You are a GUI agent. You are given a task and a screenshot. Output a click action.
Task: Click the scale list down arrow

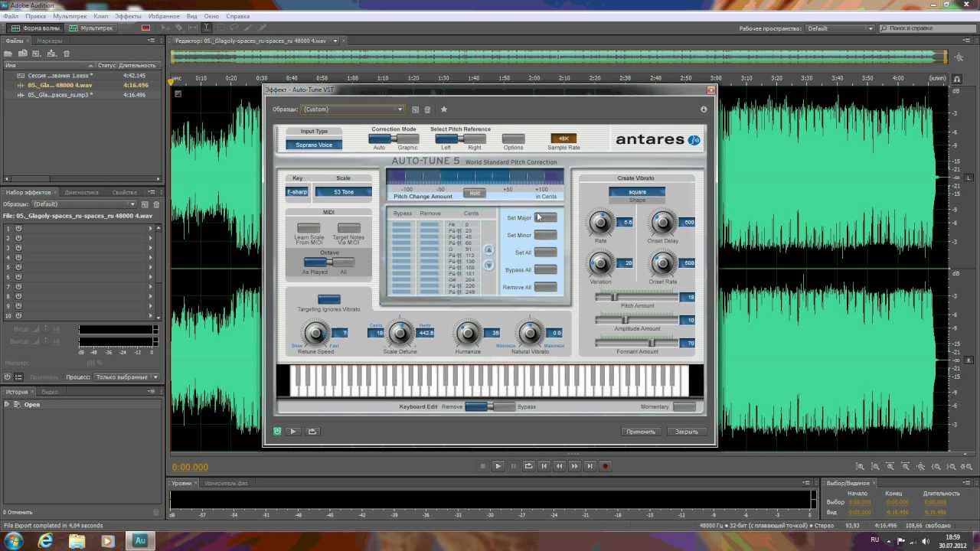(x=488, y=265)
